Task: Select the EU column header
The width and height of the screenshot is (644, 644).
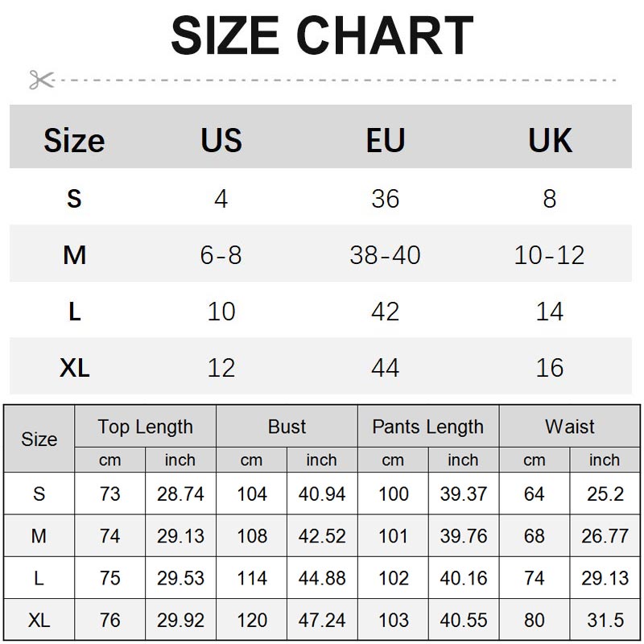Action: [385, 141]
